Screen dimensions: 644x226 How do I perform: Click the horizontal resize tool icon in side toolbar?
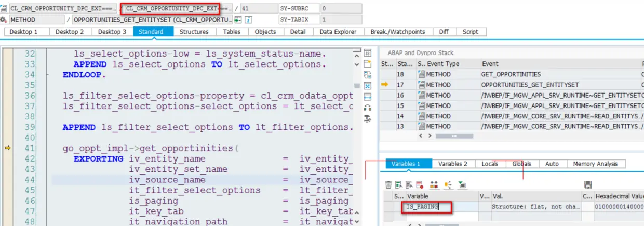[368, 97]
